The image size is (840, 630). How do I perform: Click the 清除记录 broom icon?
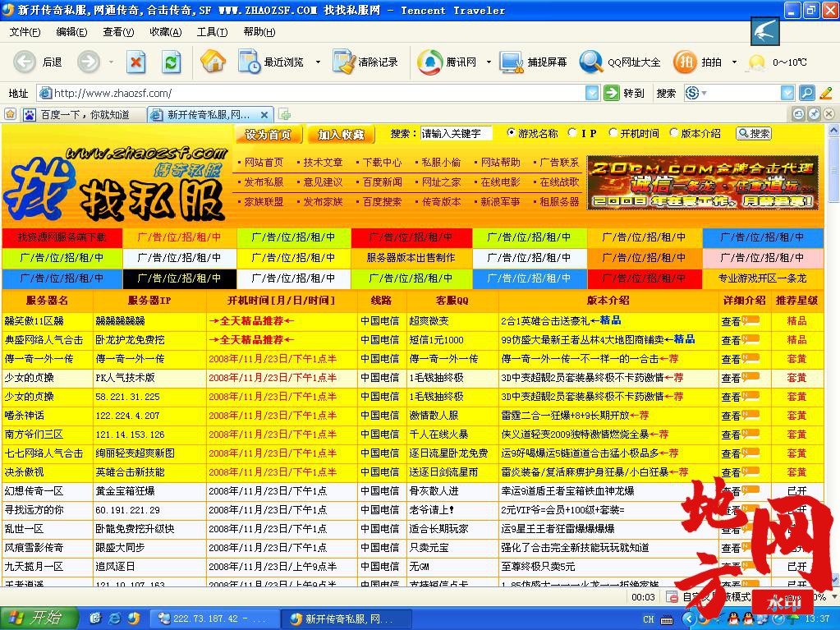(344, 62)
